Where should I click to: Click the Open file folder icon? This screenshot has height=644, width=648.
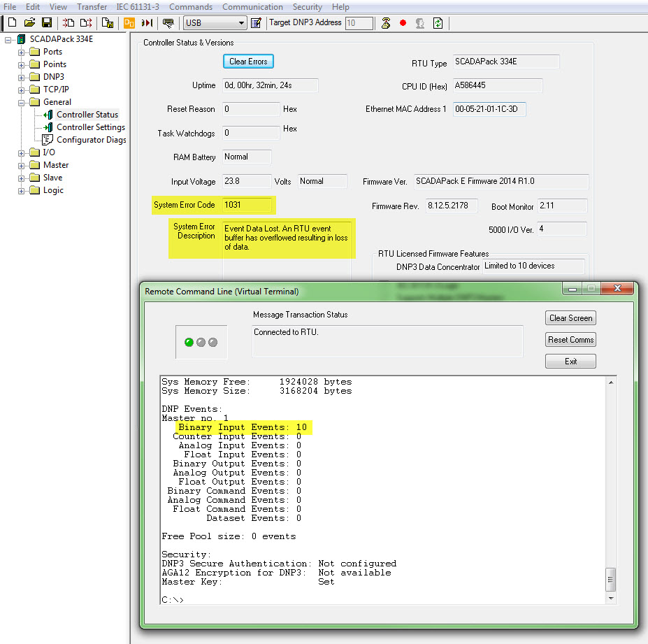(29, 23)
